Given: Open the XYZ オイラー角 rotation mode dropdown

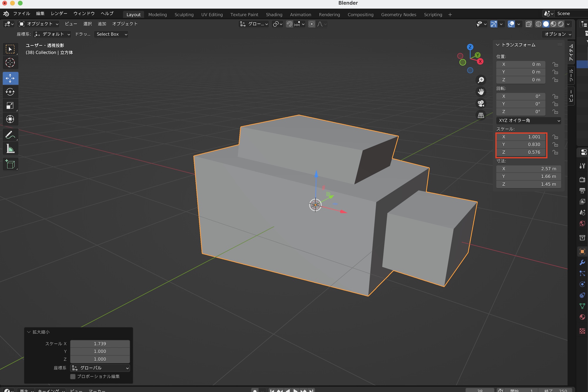Looking at the screenshot, I should [x=529, y=120].
